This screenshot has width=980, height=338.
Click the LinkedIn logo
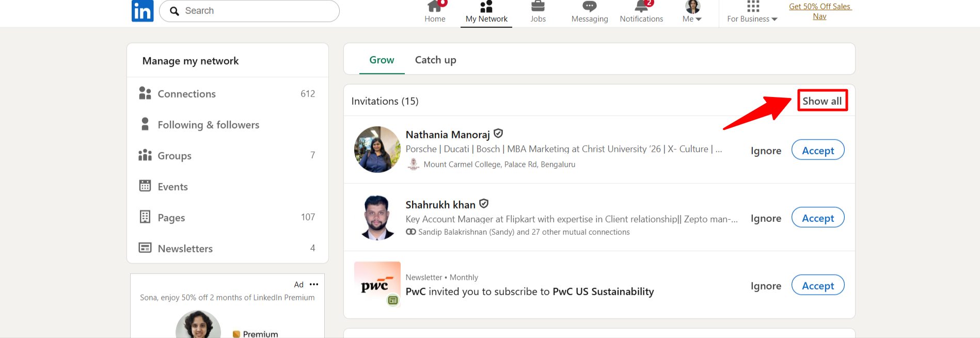[143, 10]
